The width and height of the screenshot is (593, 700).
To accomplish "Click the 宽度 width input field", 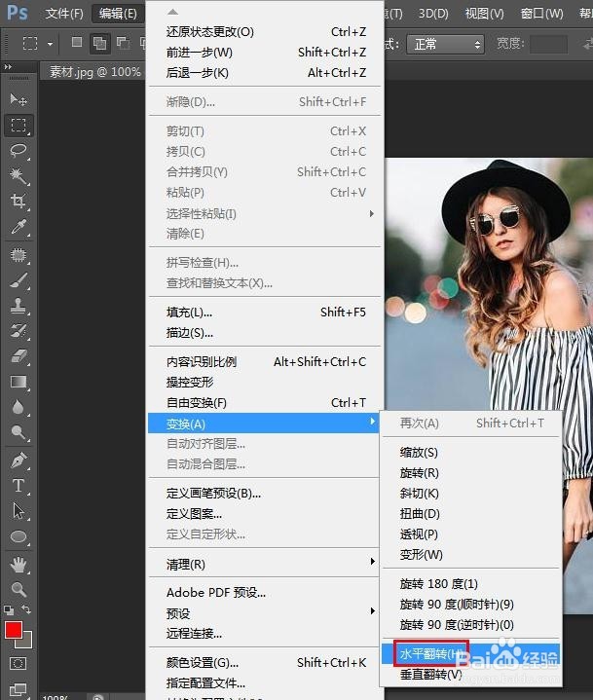I will tap(548, 44).
